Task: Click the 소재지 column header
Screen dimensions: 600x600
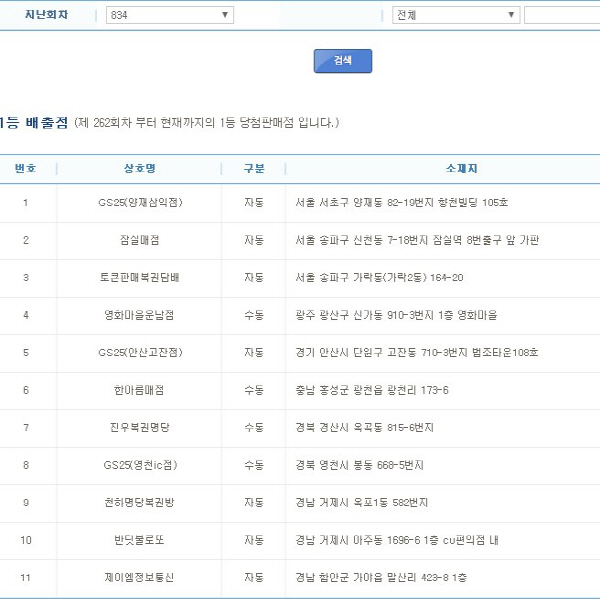Action: click(x=461, y=168)
